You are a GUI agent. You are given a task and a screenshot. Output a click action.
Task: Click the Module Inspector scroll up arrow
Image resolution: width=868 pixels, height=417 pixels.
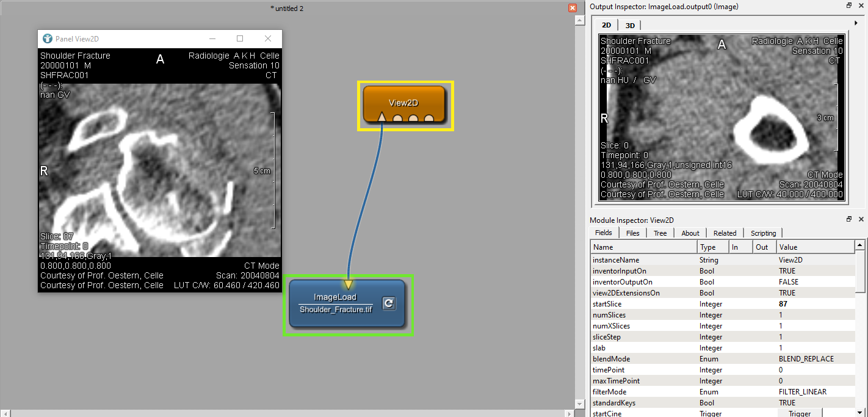[860, 245]
